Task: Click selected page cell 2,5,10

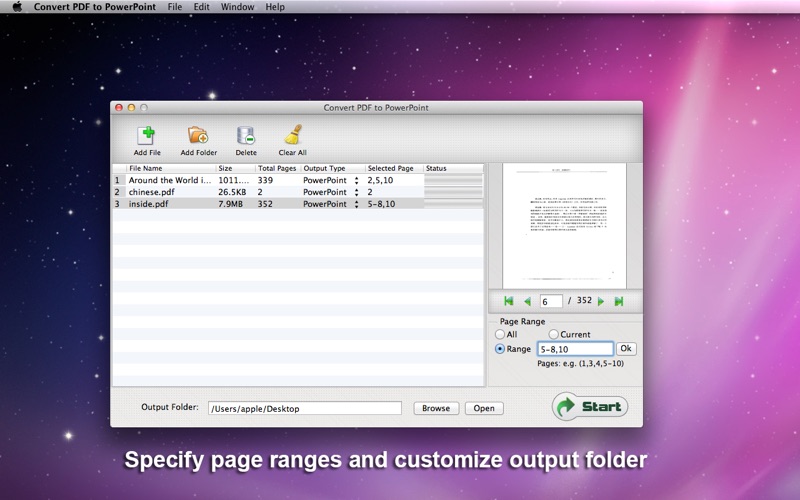Action: (380, 180)
